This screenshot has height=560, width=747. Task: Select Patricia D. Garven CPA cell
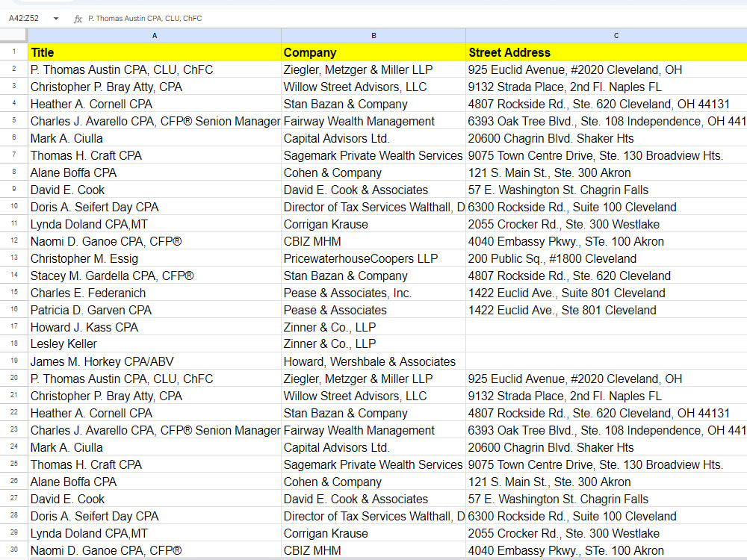click(x=155, y=310)
